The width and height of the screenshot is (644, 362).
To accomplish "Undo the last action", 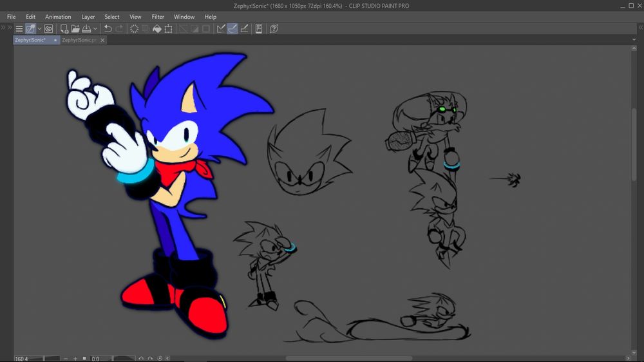I will (108, 29).
